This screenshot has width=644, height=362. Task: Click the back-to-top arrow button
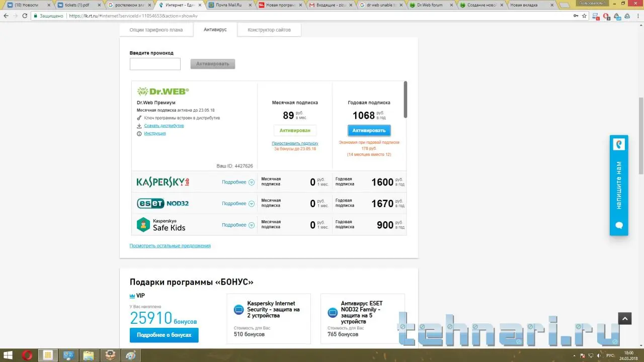coord(624,318)
